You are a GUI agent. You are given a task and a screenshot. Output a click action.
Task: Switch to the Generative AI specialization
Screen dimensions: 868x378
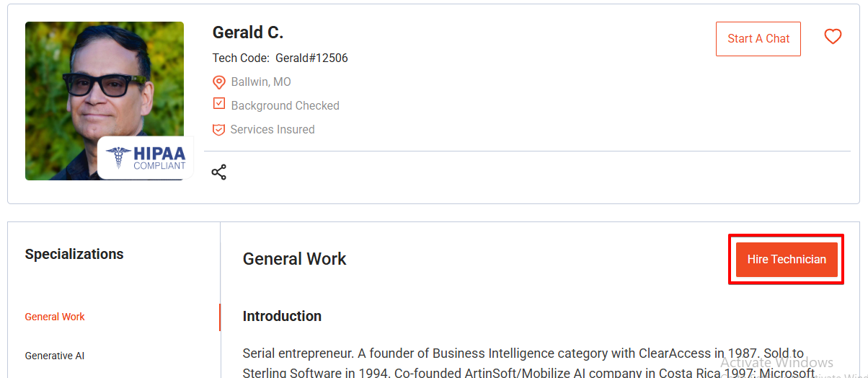point(55,356)
